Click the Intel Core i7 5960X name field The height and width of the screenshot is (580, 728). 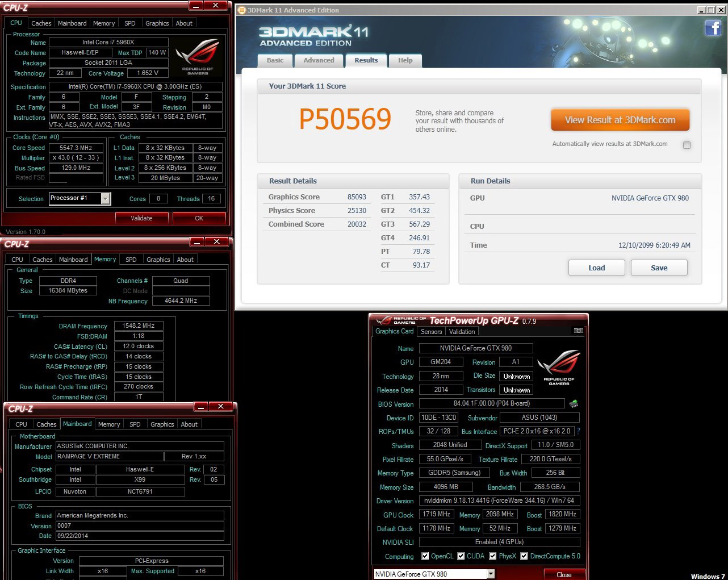click(x=108, y=42)
